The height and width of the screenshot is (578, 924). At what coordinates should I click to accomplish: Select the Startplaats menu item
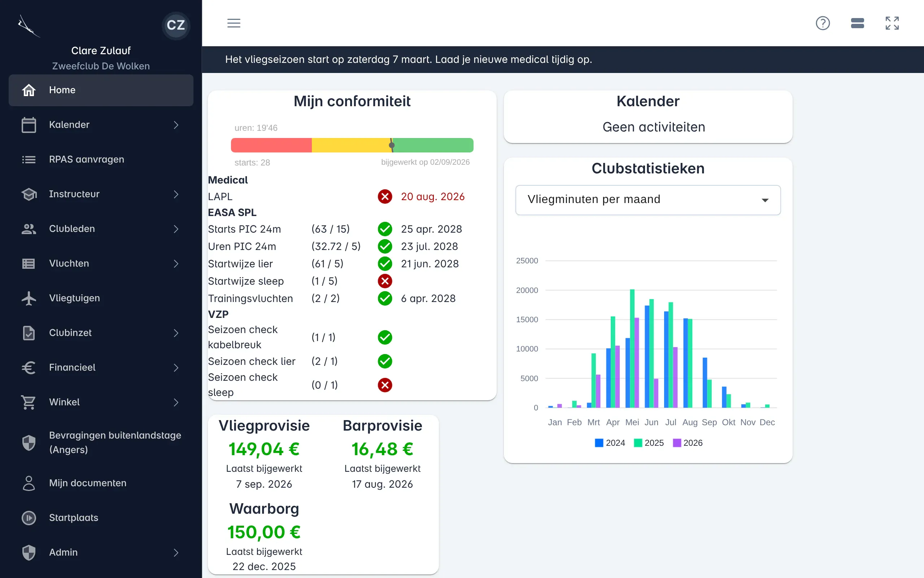pyautogui.click(x=101, y=518)
